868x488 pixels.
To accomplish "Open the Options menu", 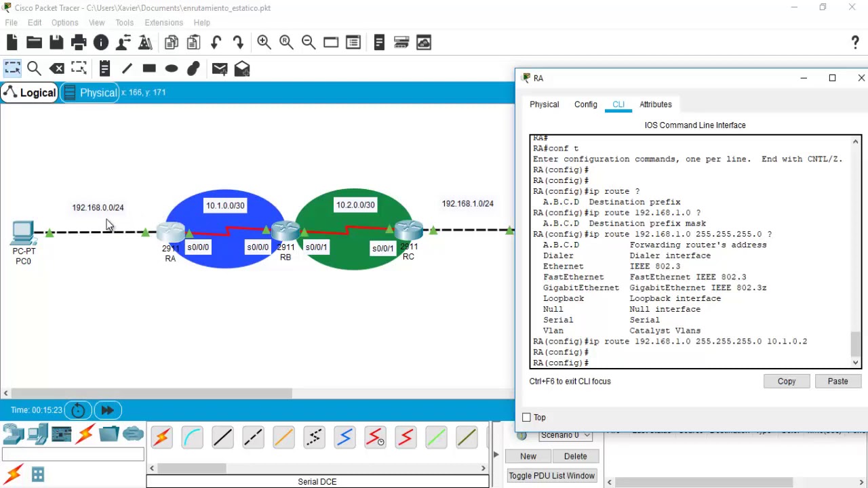I will click(x=64, y=22).
